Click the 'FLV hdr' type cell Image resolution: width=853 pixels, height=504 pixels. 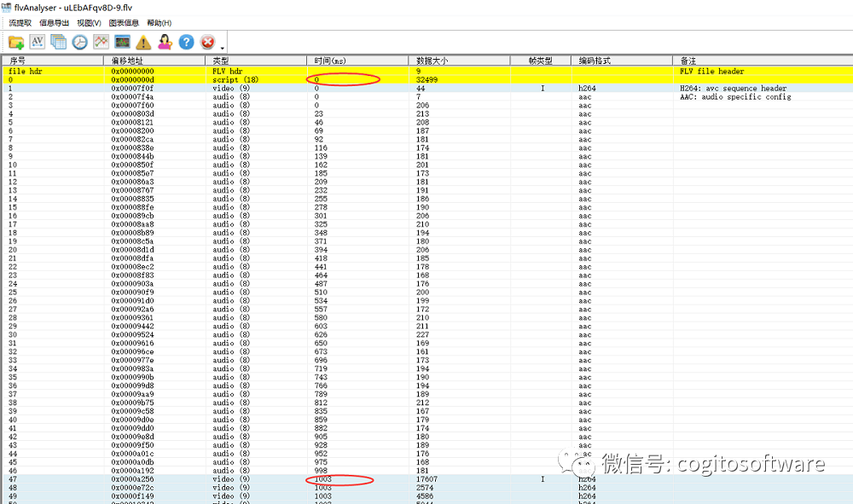click(x=228, y=72)
